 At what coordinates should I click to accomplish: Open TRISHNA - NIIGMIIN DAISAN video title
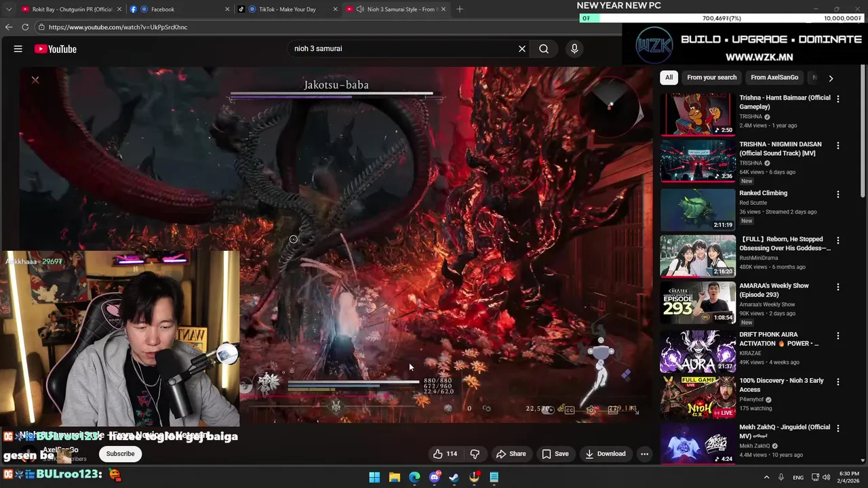[781, 148]
